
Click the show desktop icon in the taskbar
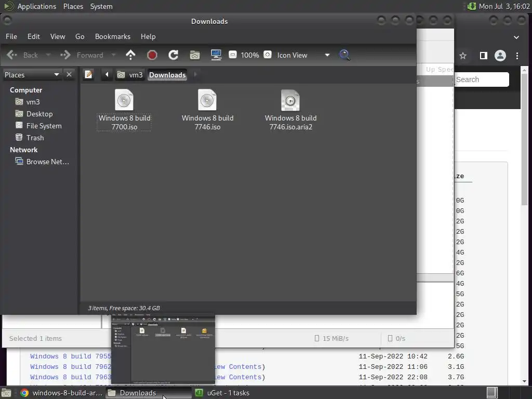pyautogui.click(x=6, y=393)
